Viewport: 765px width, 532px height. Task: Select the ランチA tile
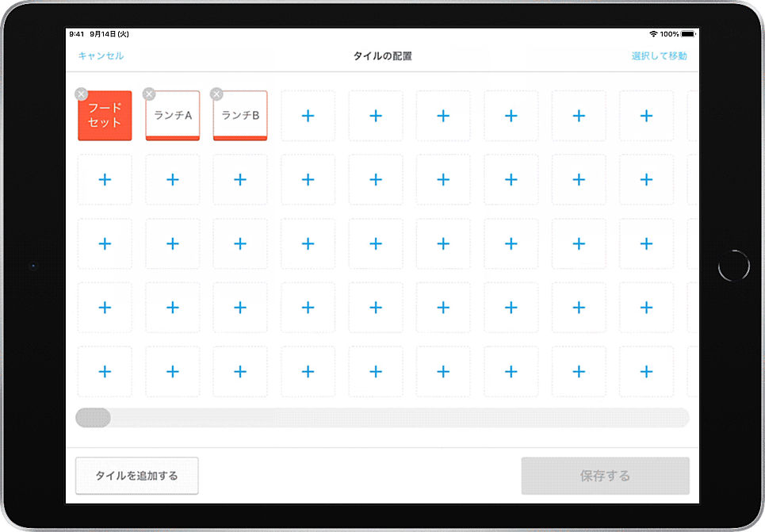pos(172,117)
